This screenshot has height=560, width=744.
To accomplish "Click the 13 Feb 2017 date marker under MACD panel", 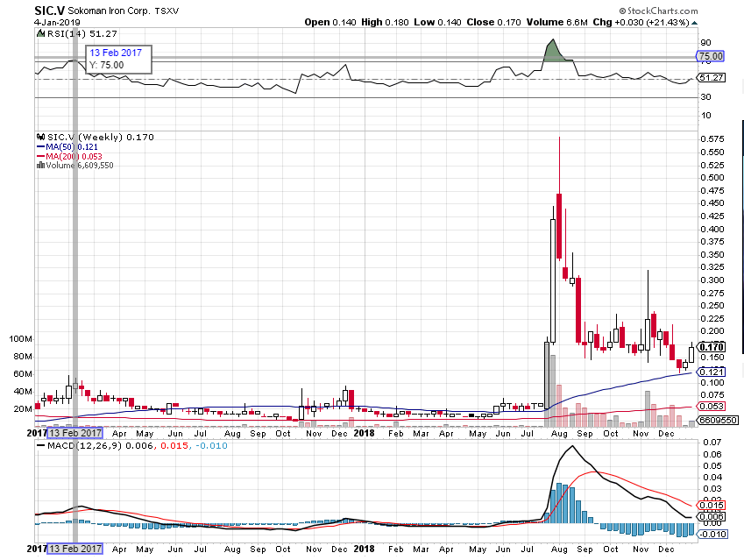I will coord(75,549).
